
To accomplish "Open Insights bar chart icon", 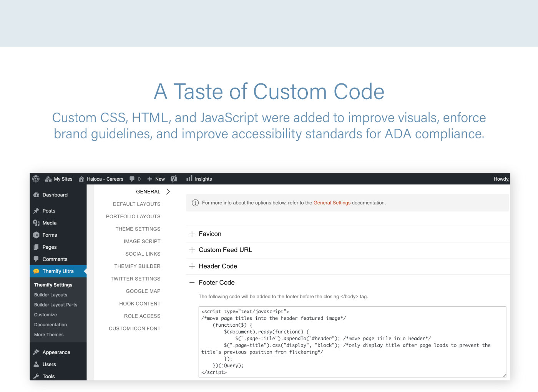I will coord(189,178).
